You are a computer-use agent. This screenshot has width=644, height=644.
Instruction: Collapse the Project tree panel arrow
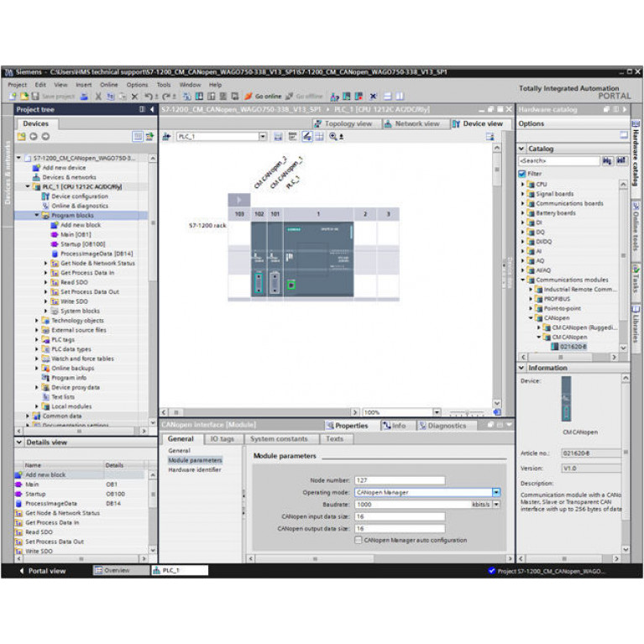152,110
